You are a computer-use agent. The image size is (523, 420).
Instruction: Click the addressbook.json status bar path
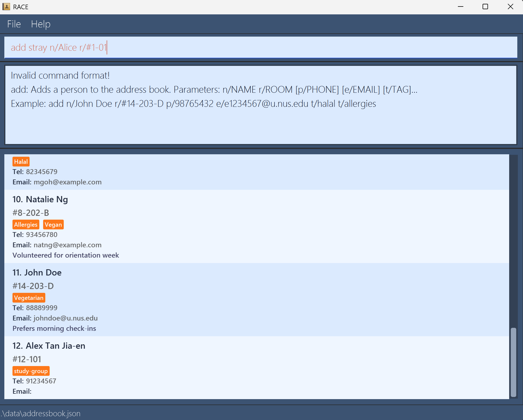click(41, 413)
